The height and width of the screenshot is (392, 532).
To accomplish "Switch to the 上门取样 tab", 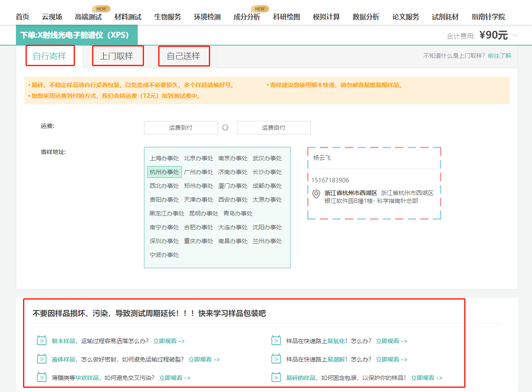I will (x=118, y=55).
